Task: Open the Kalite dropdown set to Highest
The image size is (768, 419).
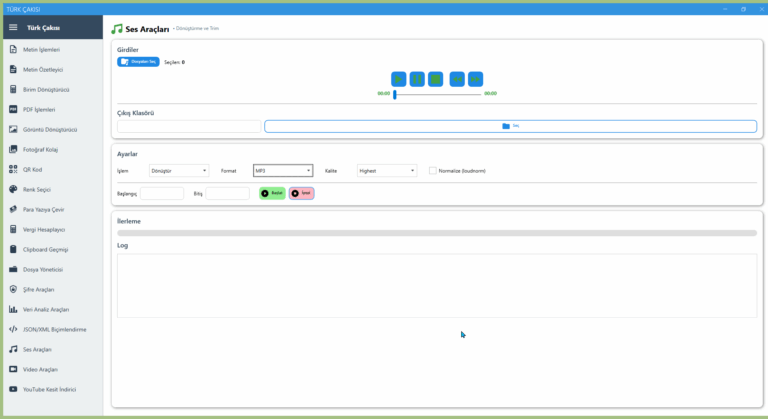Action: click(x=387, y=170)
